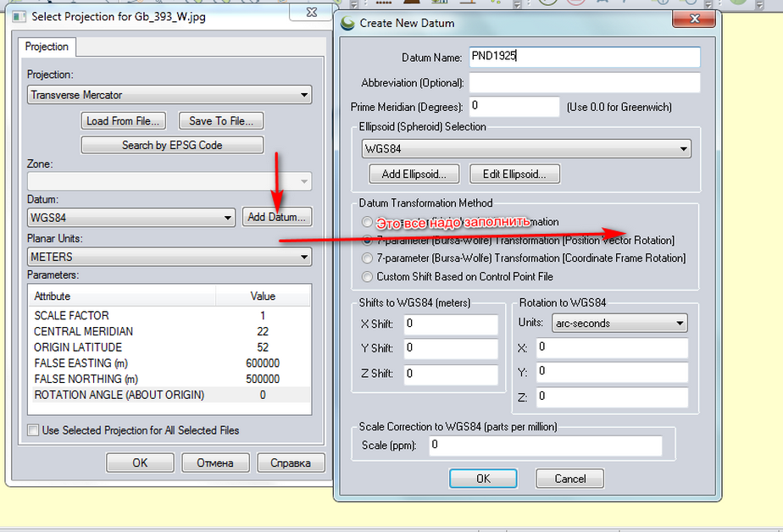783x532 pixels.
Task: Click OK in Select Projection dialog
Action: click(x=140, y=463)
